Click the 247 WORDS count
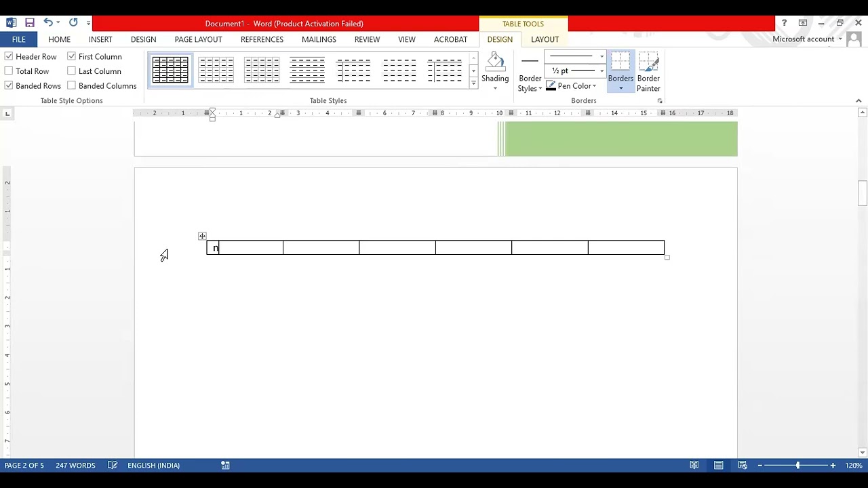Viewport: 868px width, 488px height. (75, 466)
